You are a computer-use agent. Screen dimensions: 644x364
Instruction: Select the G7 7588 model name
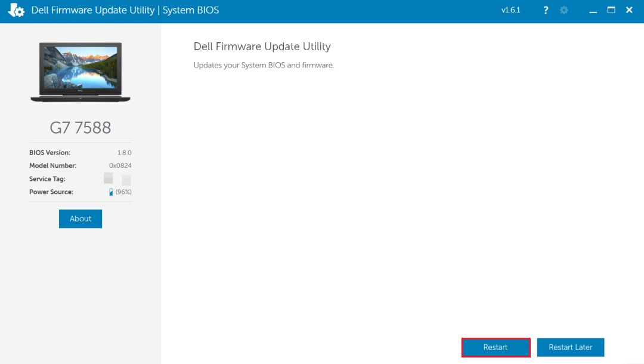click(80, 128)
